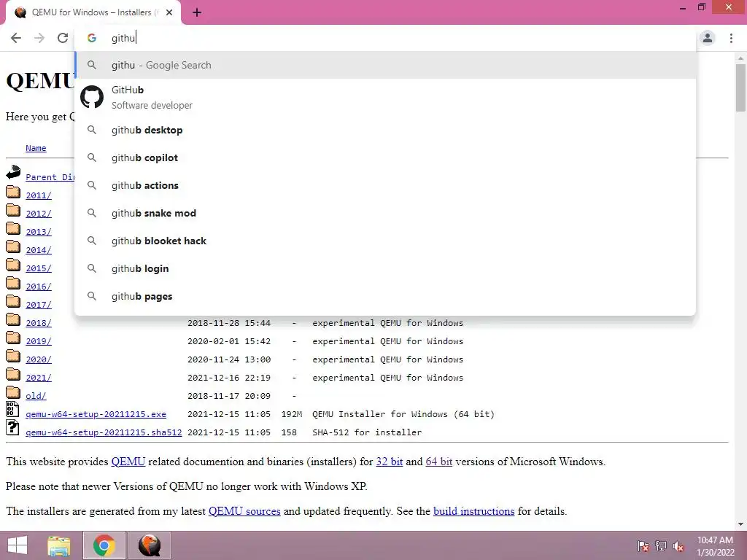This screenshot has height=560, width=747.
Task: Click the unknown-file icon beside the .sha512
Action: [x=12, y=427]
